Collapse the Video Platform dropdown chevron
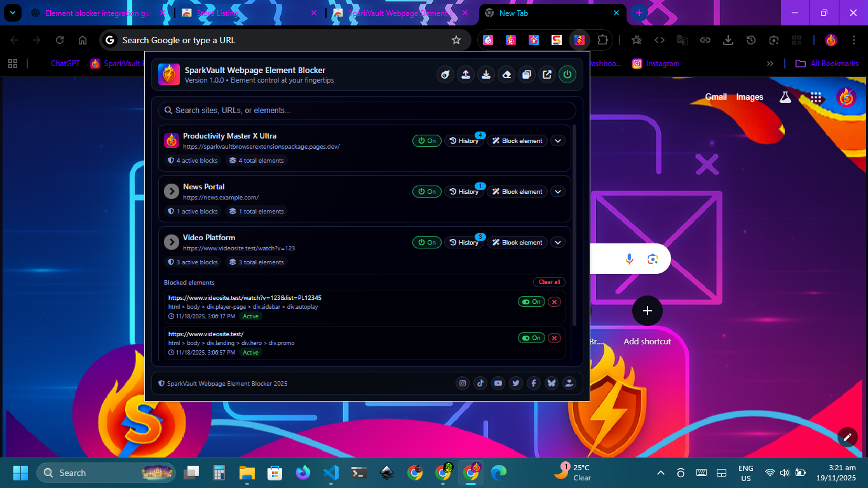This screenshot has width=868, height=488. tap(558, 243)
